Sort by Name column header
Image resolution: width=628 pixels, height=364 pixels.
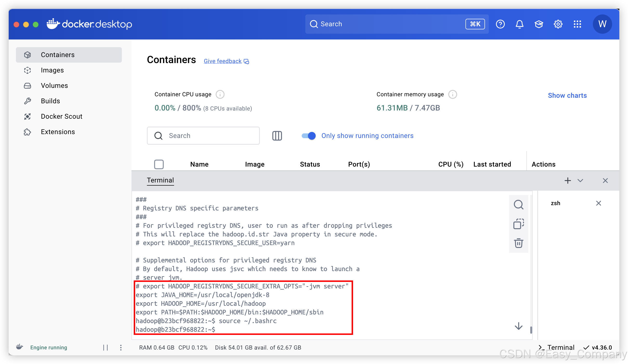point(199,164)
